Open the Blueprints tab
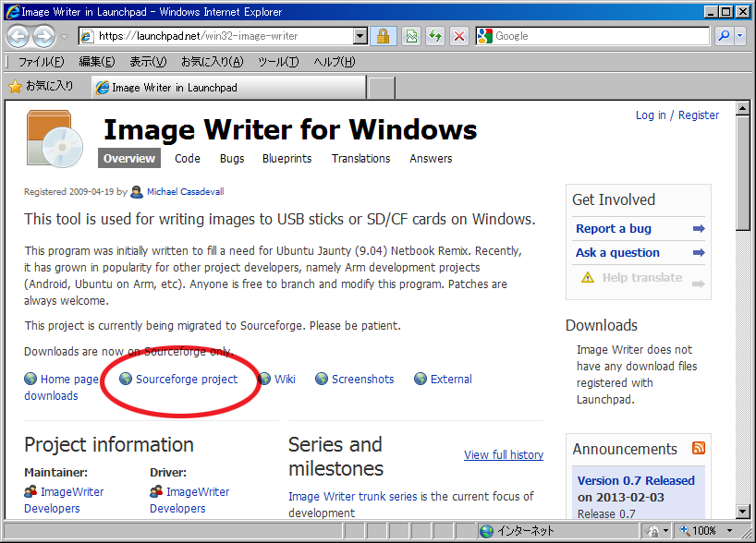Screen dimensions: 756x543 click(x=287, y=159)
